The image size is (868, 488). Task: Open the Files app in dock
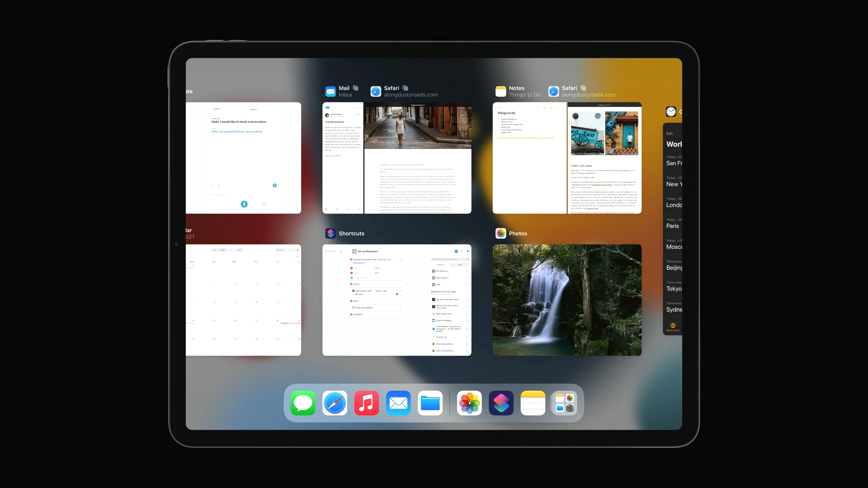[430, 403]
